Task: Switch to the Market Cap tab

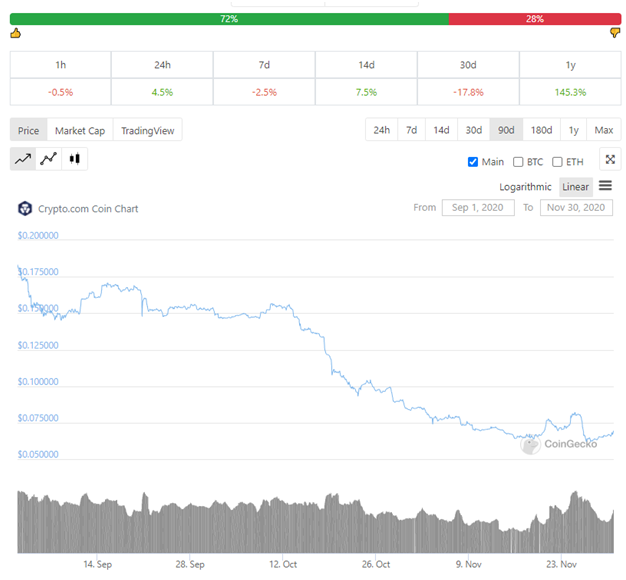Action: click(80, 131)
